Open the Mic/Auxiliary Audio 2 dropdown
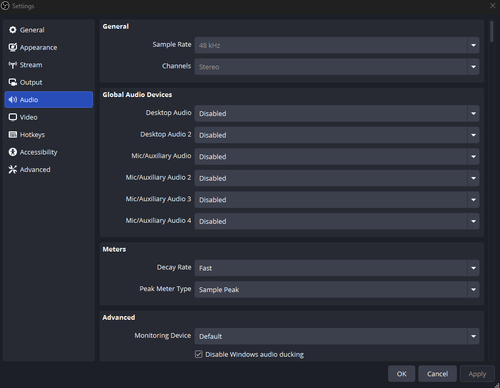 pos(337,178)
